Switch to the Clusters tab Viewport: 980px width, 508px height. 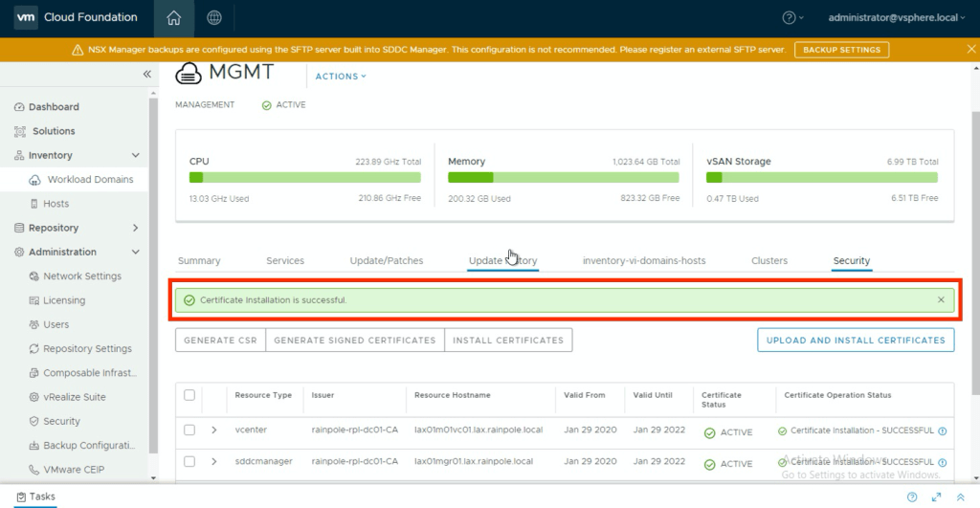coord(769,260)
